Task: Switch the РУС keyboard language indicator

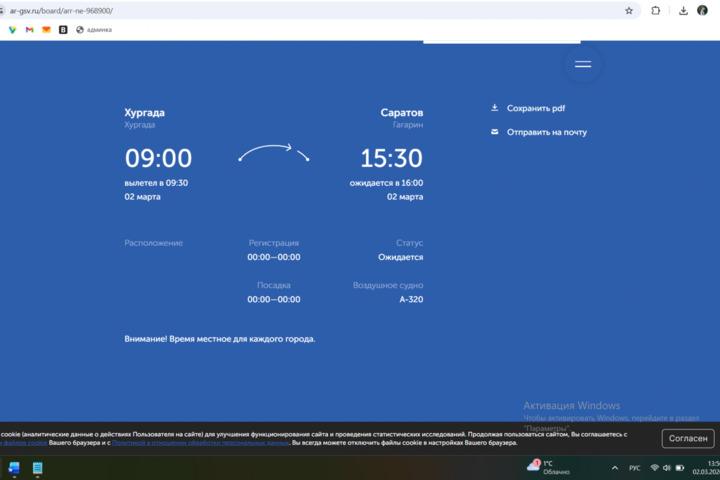Action: [634, 468]
